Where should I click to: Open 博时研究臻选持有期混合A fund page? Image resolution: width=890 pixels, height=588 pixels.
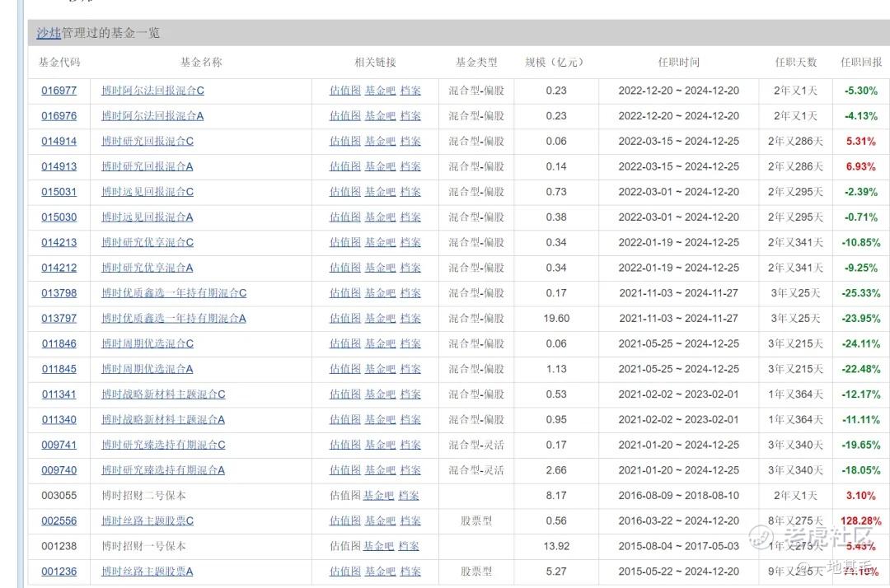pyautogui.click(x=163, y=470)
